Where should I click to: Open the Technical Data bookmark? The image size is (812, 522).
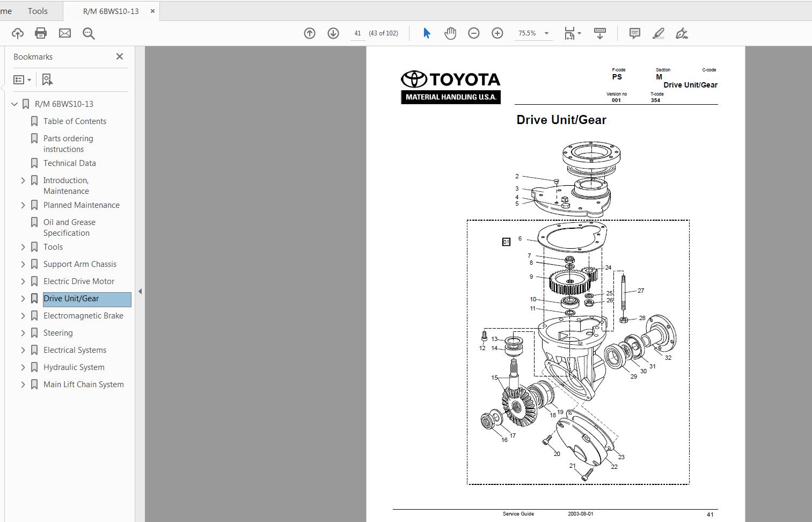pyautogui.click(x=69, y=163)
